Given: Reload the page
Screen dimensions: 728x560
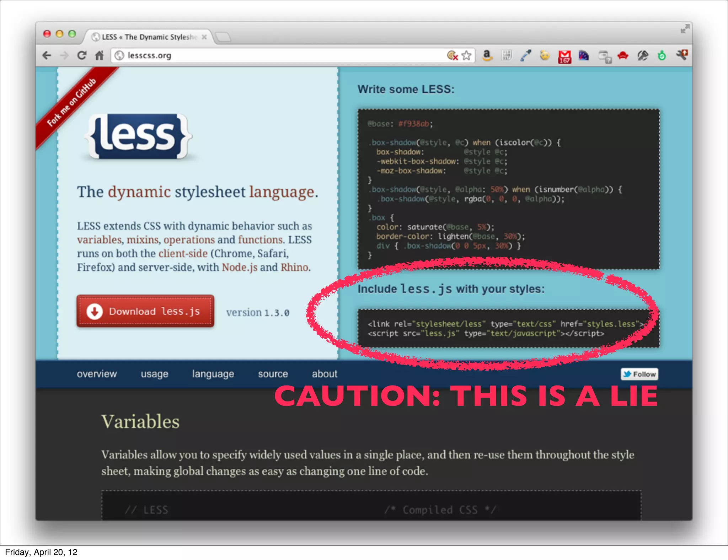Looking at the screenshot, I should [x=82, y=55].
